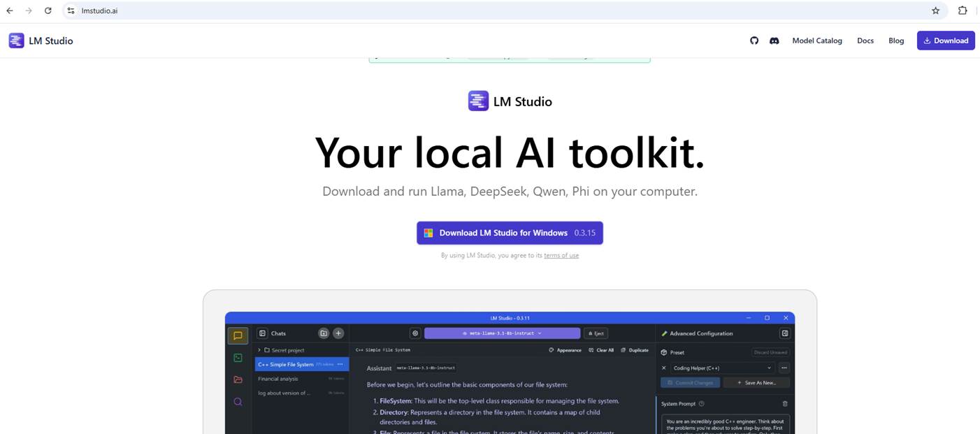This screenshot has width=980, height=434.
Task: Click Download LM Studio for Windows button
Action: point(510,233)
